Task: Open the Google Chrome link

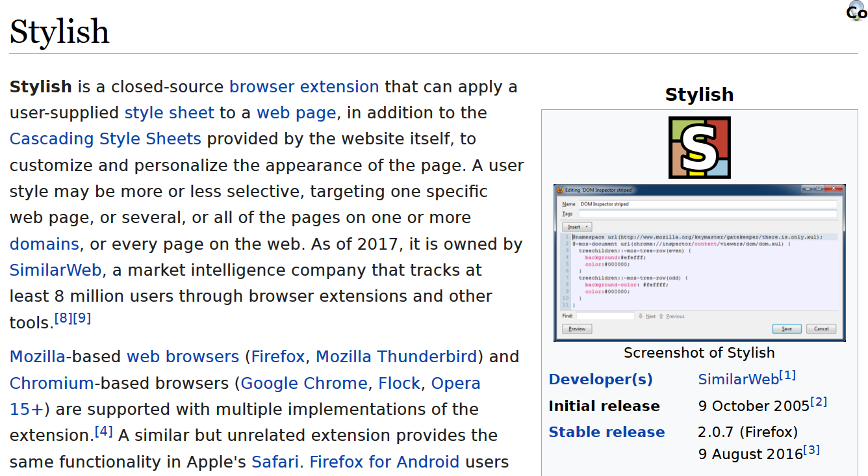Action: tap(304, 384)
